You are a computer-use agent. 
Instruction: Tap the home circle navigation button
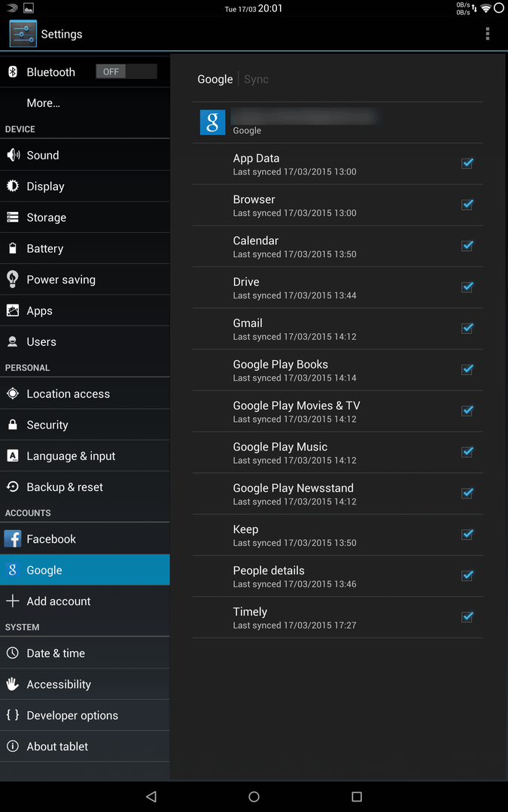[x=254, y=796]
